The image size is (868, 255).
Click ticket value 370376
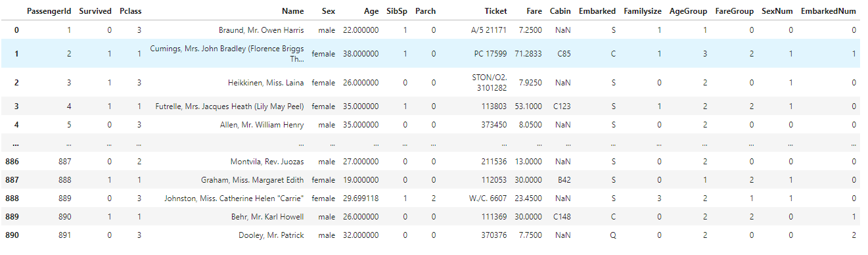[494, 235]
